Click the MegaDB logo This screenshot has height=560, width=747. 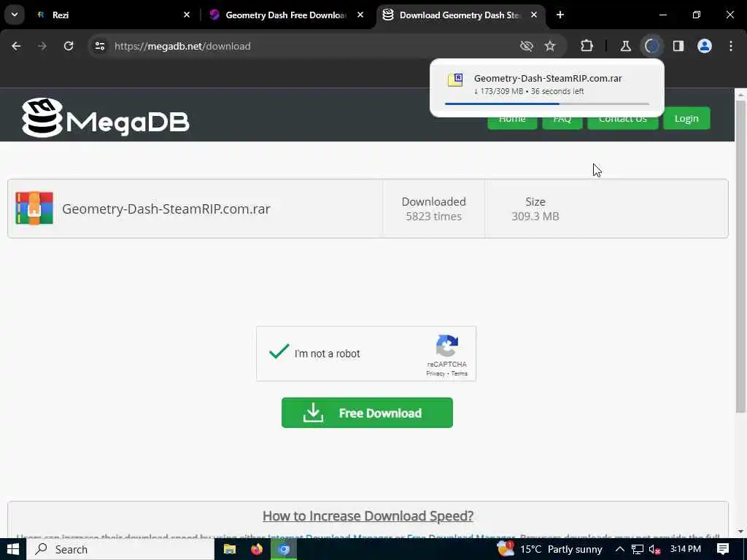tap(106, 117)
